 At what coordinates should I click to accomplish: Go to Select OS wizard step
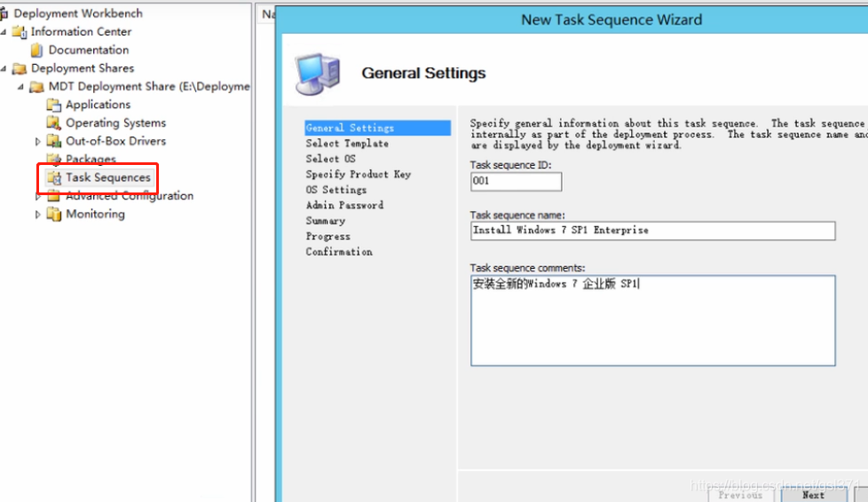click(330, 159)
